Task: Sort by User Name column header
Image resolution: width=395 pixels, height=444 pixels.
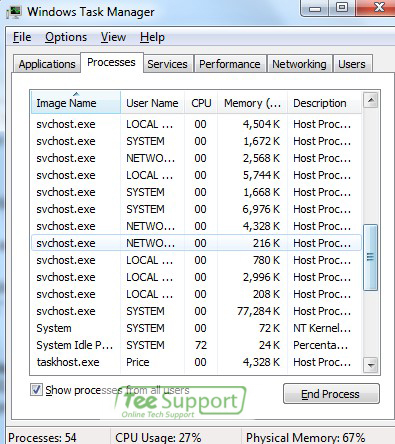Action: click(x=152, y=103)
